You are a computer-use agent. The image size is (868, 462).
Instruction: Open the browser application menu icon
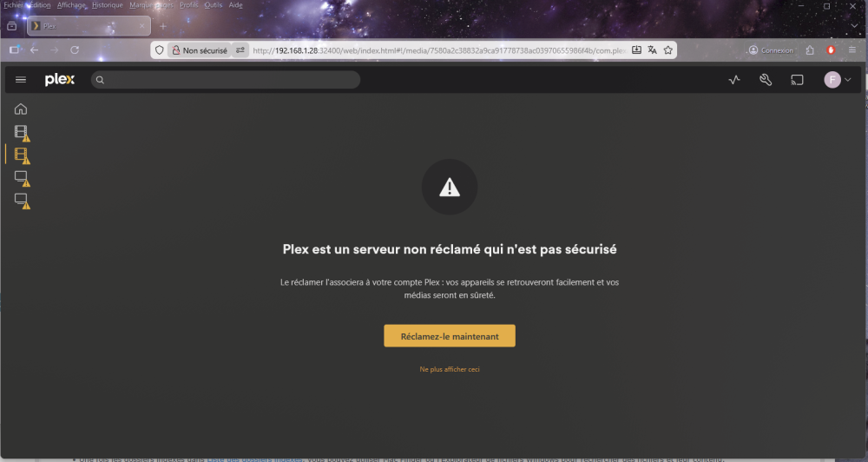click(852, 49)
